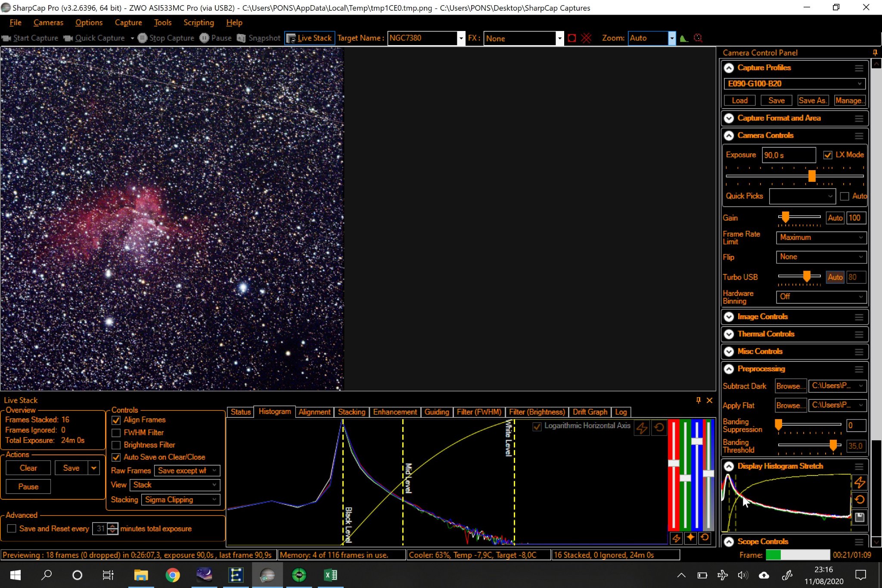The image size is (882, 588).
Task: Toggle the red reticule crosshair overlay icon
Action: point(586,38)
